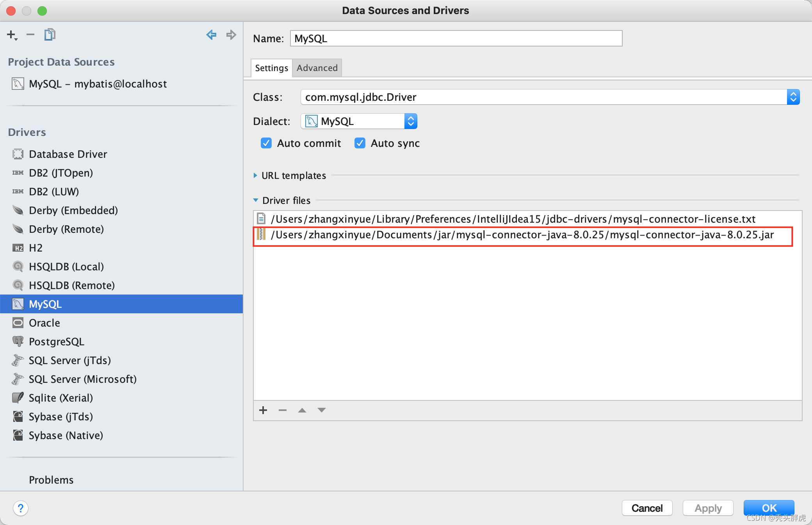
Task: Select the PostgreSQL driver in list
Action: click(57, 342)
